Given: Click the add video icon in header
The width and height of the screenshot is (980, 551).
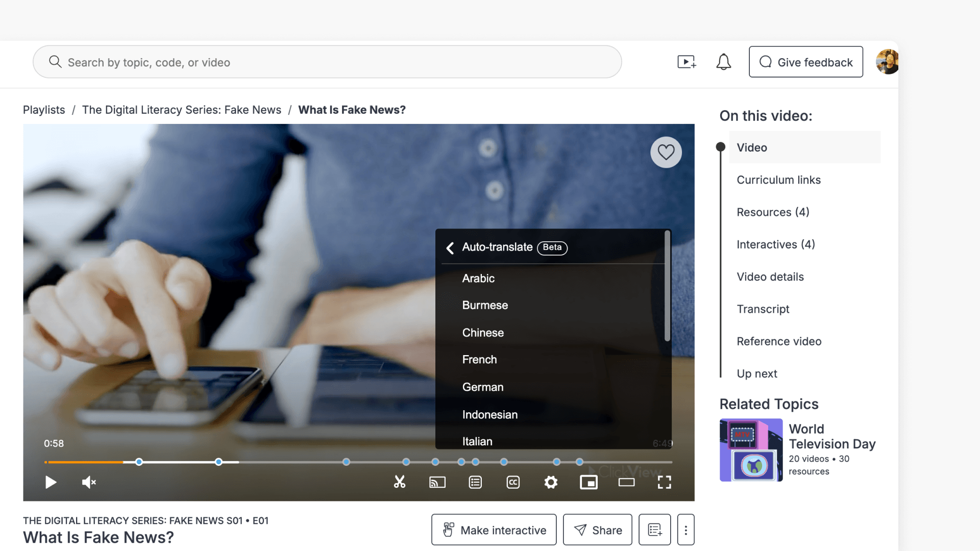Looking at the screenshot, I should 687,62.
